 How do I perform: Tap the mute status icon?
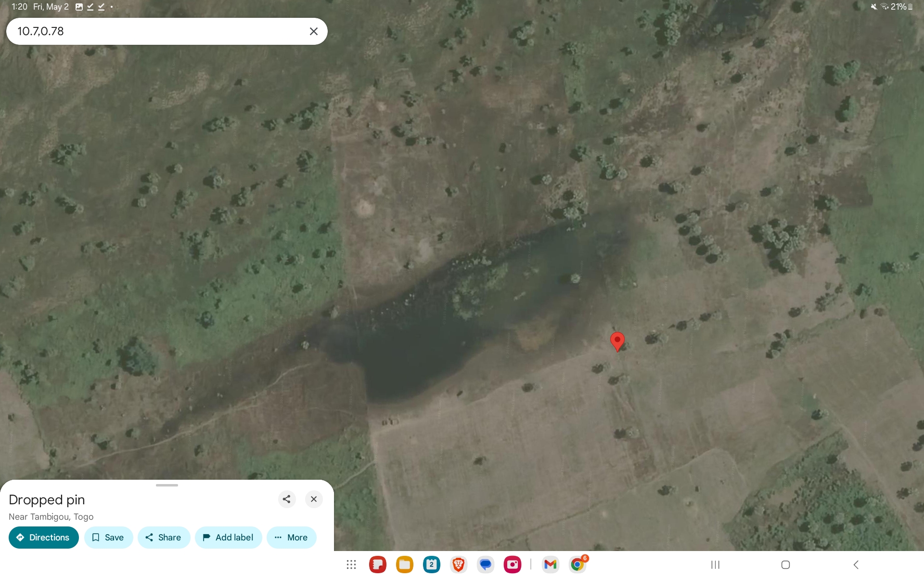click(874, 7)
